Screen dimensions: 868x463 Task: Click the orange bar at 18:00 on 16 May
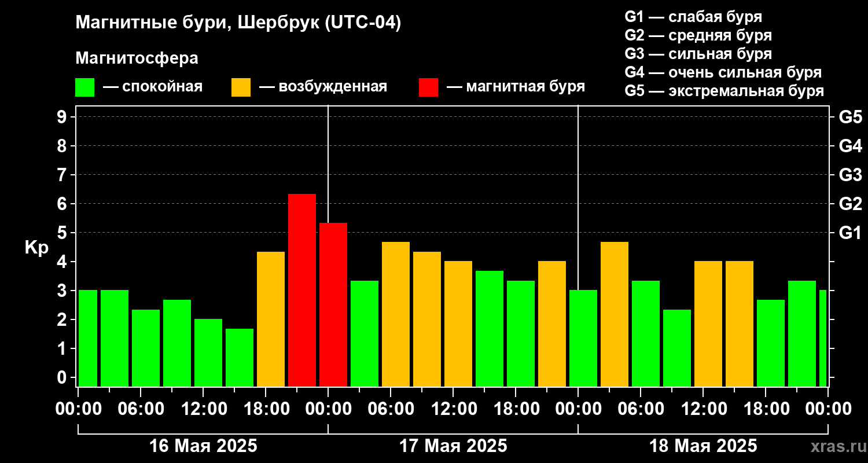(x=271, y=319)
